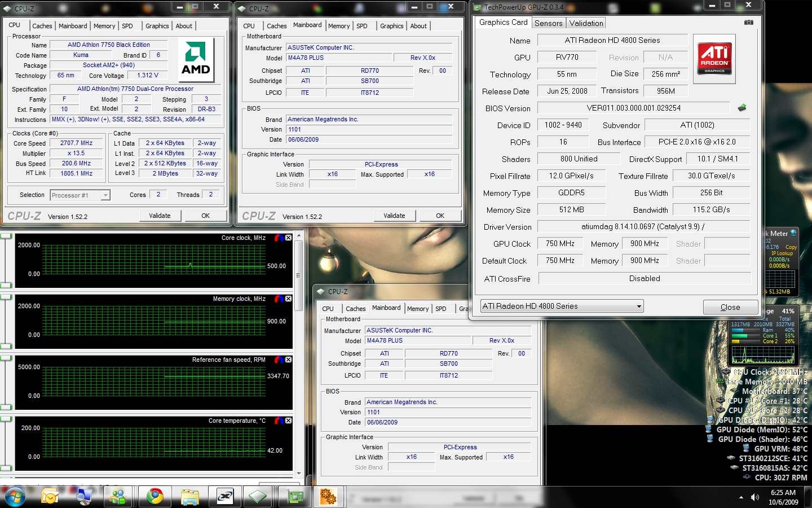Screen dimensions: 812x508
Task: Click the magnet icon on Memory clock graph
Action: (x=279, y=299)
